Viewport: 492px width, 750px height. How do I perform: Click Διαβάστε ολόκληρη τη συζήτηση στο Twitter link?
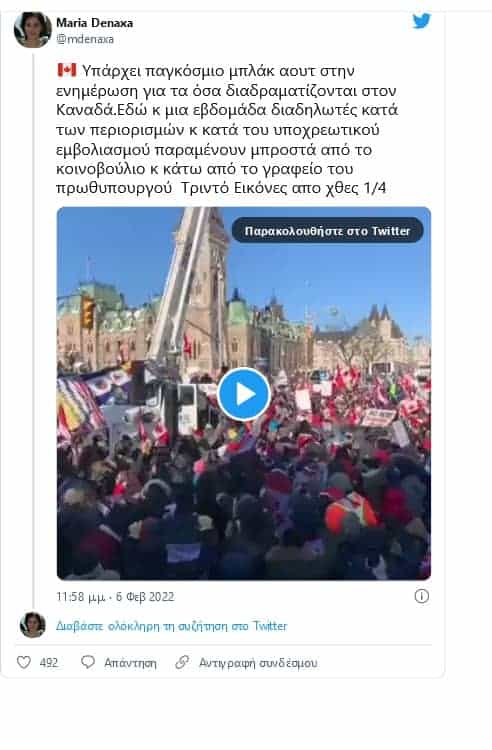pos(172,626)
